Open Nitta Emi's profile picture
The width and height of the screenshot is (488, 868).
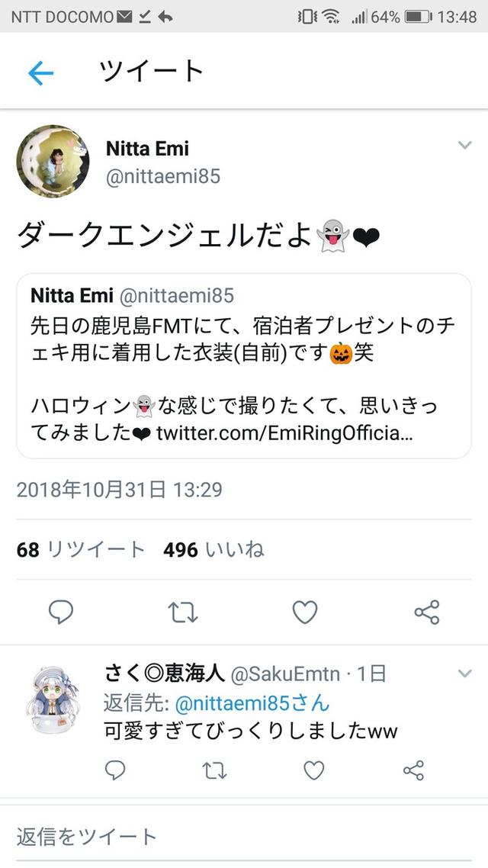[x=53, y=161]
